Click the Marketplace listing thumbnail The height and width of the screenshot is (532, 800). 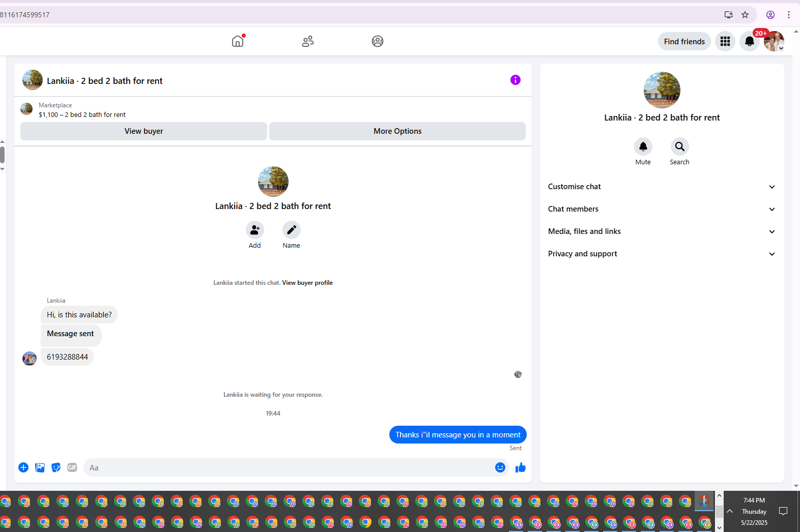[x=26, y=109]
